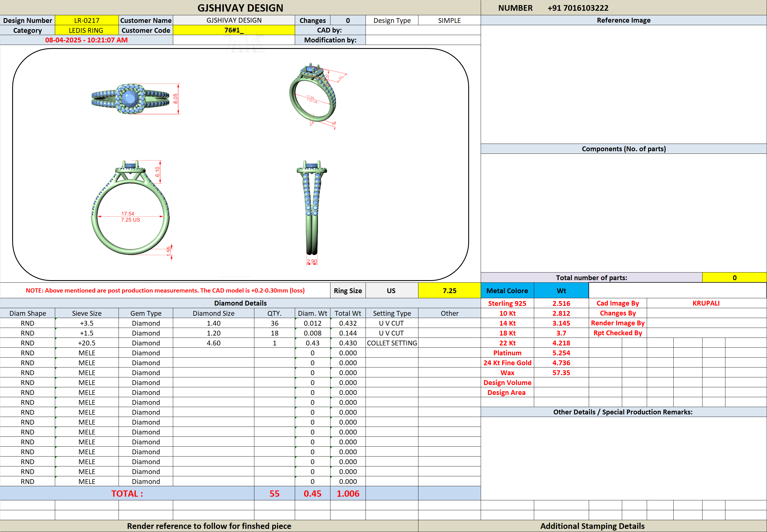Viewport: 767px width, 532px height.
Task: Click the total weight 0.432 cell
Action: [348, 323]
